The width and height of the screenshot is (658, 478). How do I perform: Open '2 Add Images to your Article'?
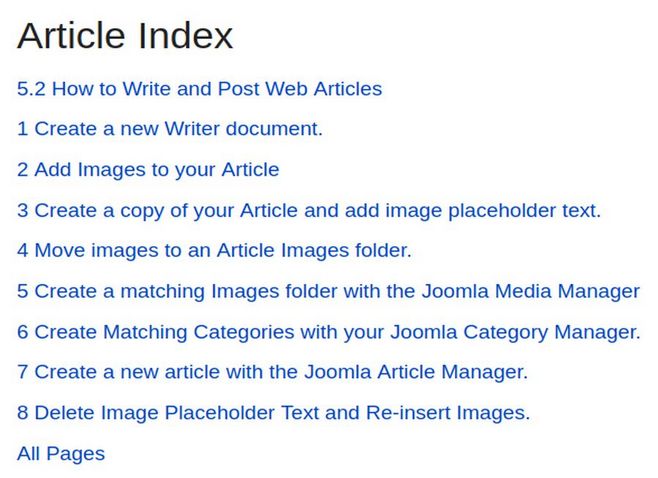[148, 170]
